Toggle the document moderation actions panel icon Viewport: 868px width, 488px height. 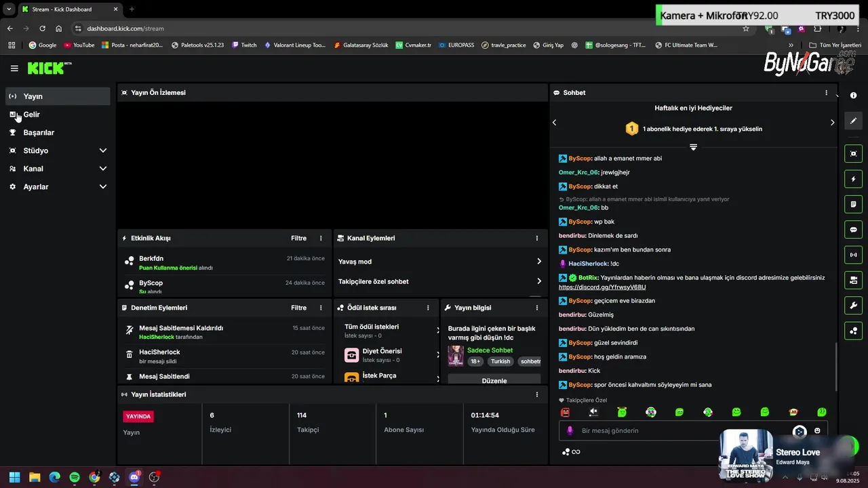(853, 204)
